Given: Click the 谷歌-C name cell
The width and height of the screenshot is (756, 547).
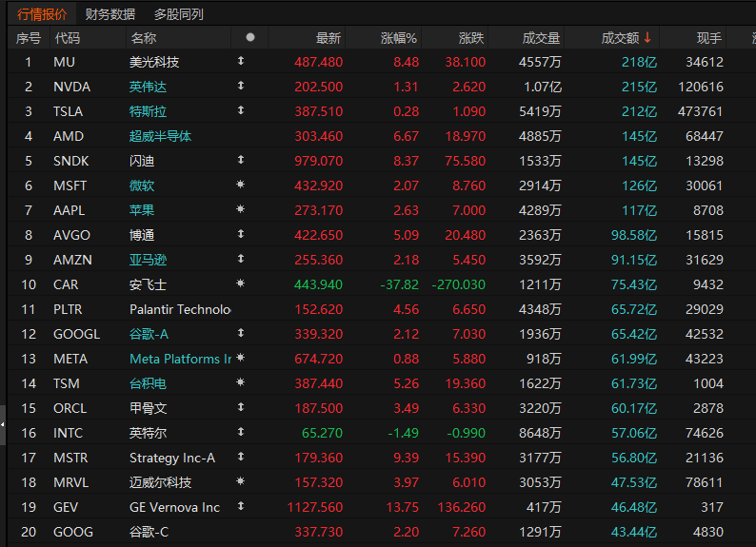Looking at the screenshot, I should pyautogui.click(x=149, y=532).
